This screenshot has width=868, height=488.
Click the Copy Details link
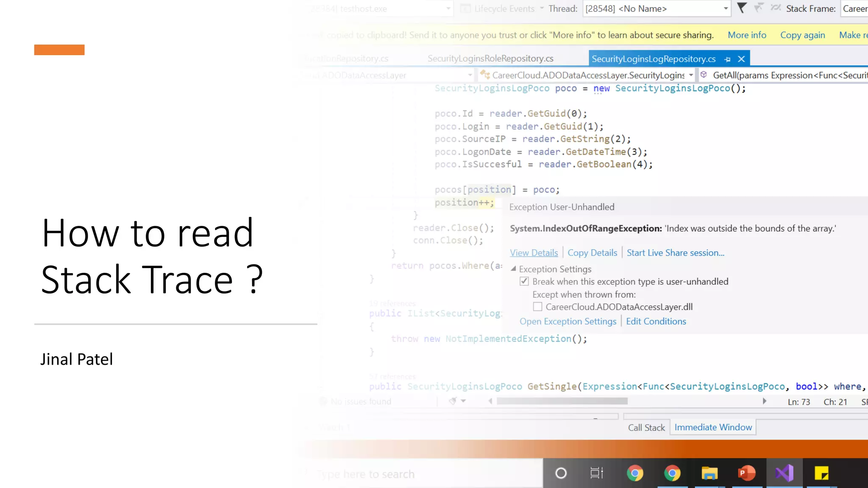tap(592, 253)
